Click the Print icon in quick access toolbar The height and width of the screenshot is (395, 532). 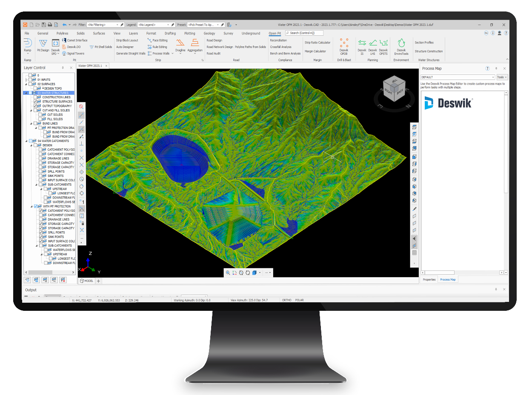pos(50,25)
